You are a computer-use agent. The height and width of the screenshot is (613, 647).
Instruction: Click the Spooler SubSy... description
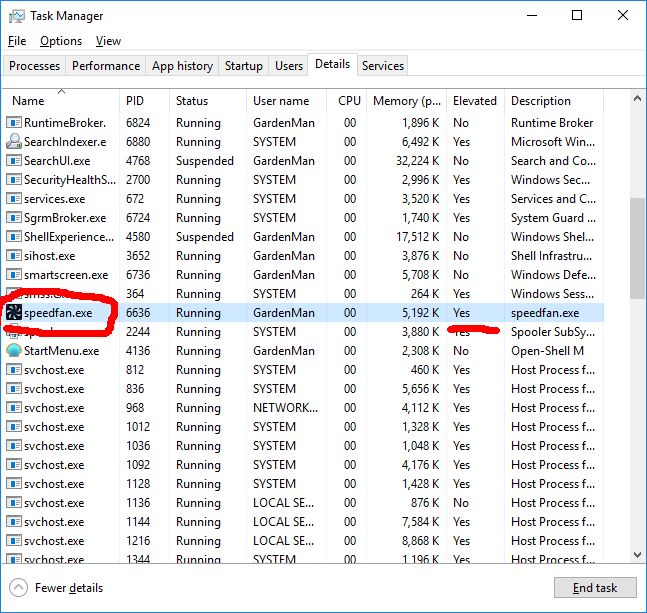(x=553, y=332)
